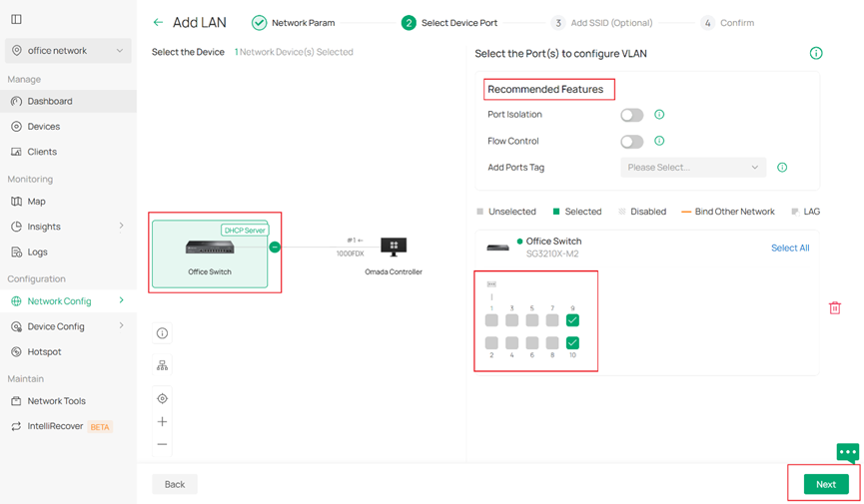This screenshot has height=504, width=864.
Task: Open Dashboard in the sidebar
Action: tap(68, 102)
